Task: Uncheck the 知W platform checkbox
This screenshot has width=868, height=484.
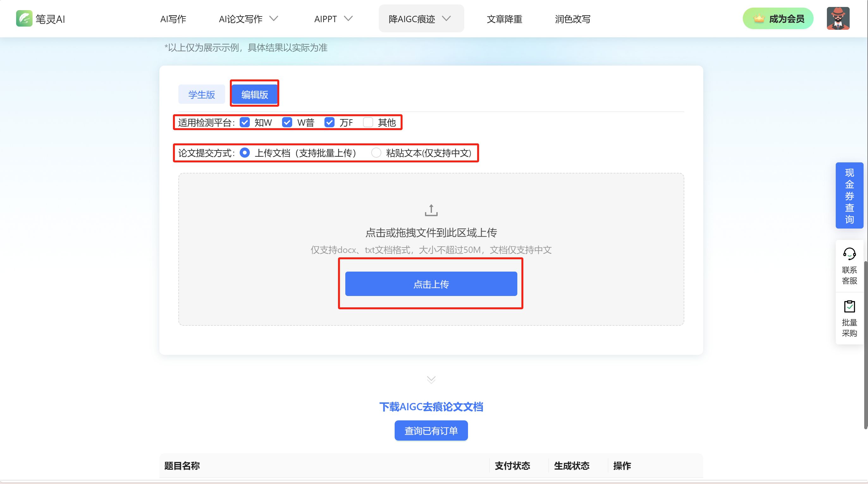Action: (245, 123)
